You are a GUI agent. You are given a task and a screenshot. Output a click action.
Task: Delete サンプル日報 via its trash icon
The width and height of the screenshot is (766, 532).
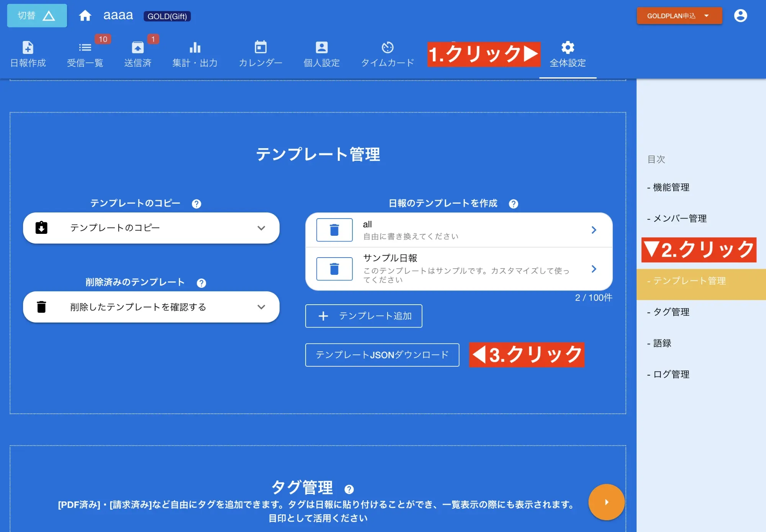point(334,269)
